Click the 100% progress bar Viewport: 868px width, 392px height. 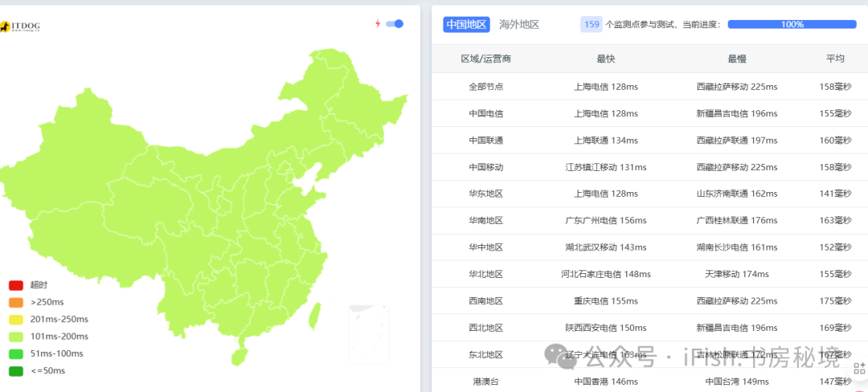pos(792,24)
